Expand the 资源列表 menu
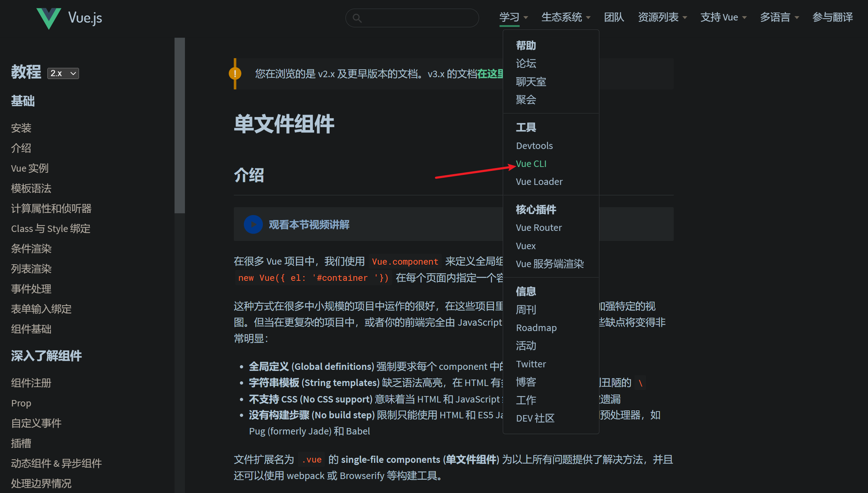868x493 pixels. click(x=662, y=17)
